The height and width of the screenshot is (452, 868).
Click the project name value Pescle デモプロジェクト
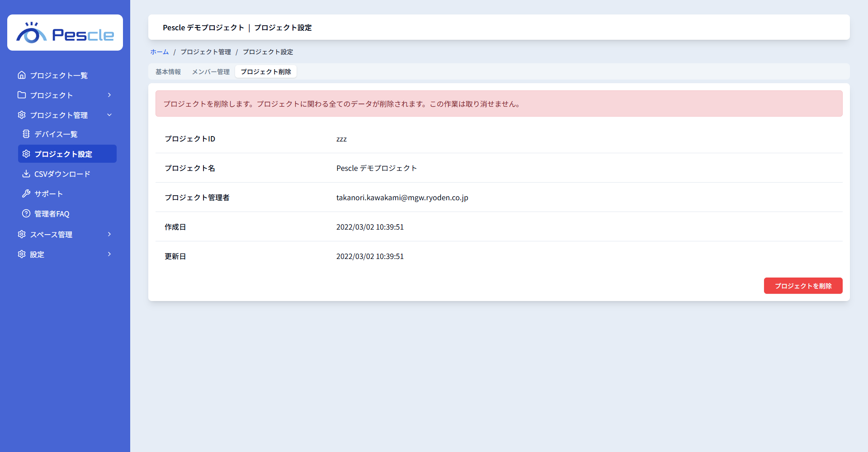click(377, 168)
